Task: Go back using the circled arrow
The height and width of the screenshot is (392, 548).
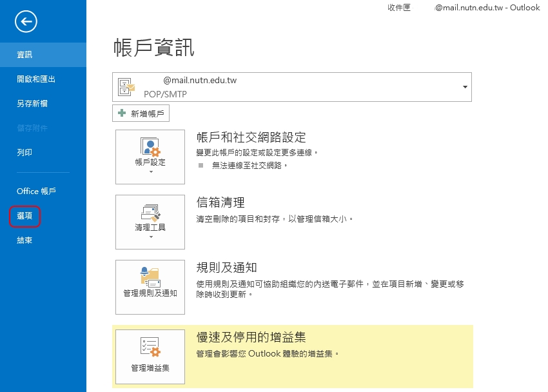Action: click(26, 22)
